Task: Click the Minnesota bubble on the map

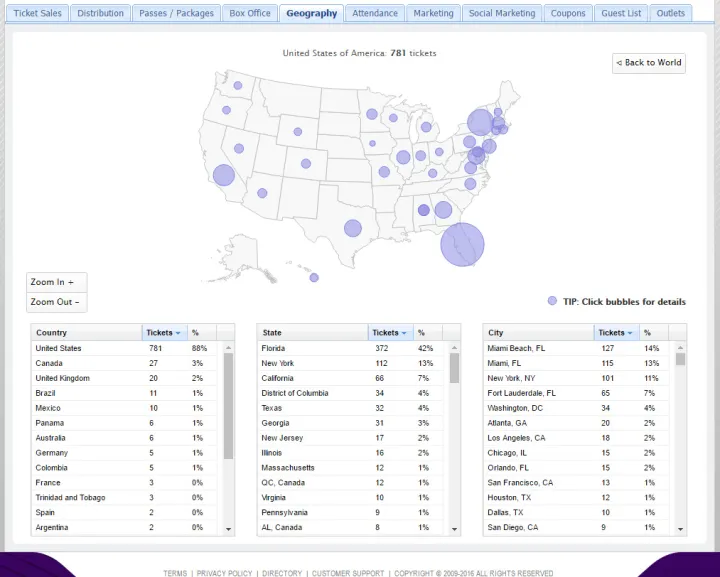Action: [x=372, y=114]
